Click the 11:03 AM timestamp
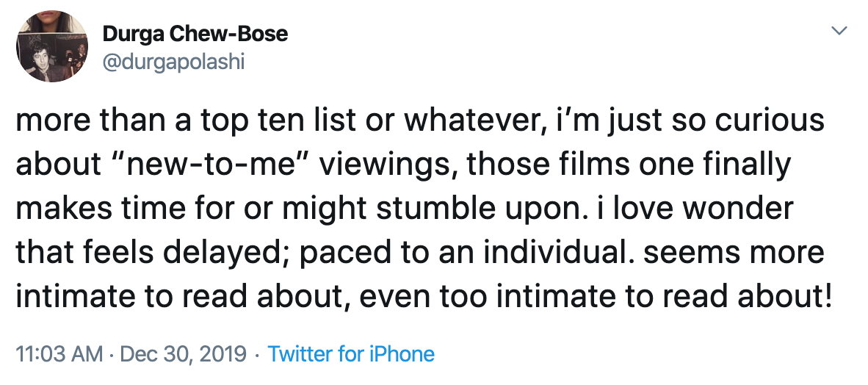 tap(59, 355)
